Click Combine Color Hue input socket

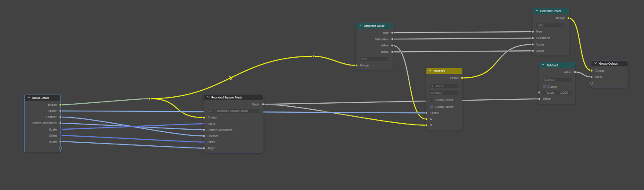click(x=533, y=32)
